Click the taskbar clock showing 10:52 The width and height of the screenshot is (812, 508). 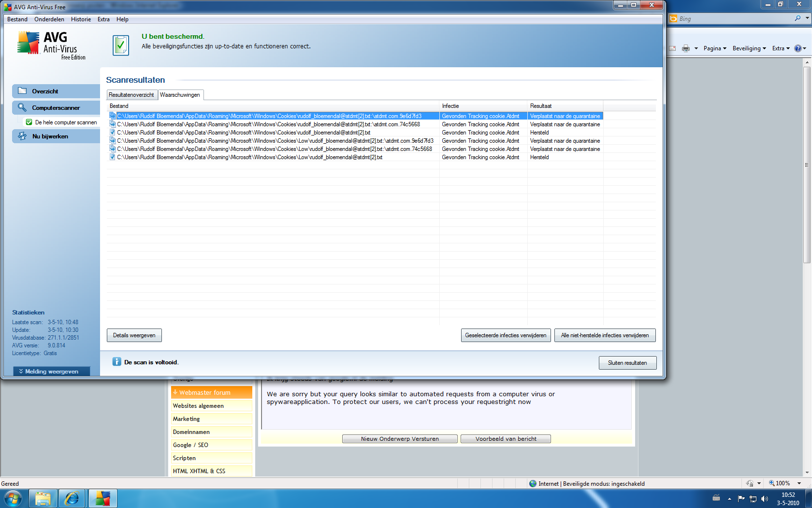tap(788, 499)
